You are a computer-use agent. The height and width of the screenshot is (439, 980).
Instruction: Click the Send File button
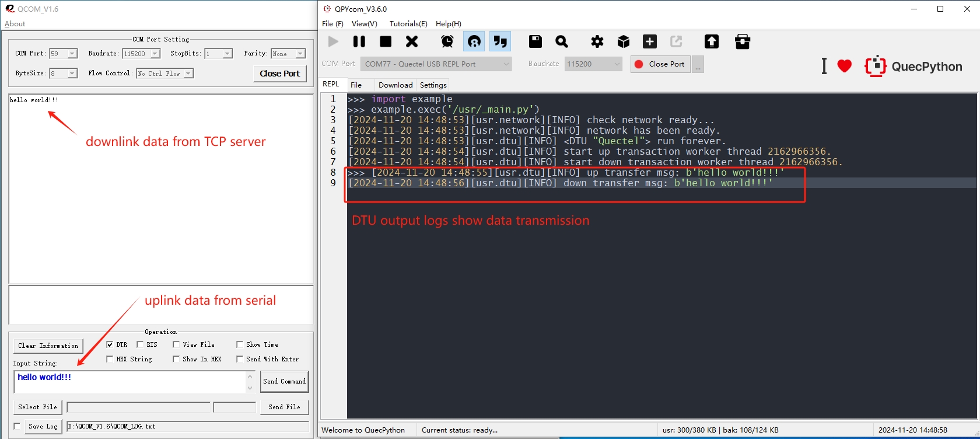coord(285,407)
